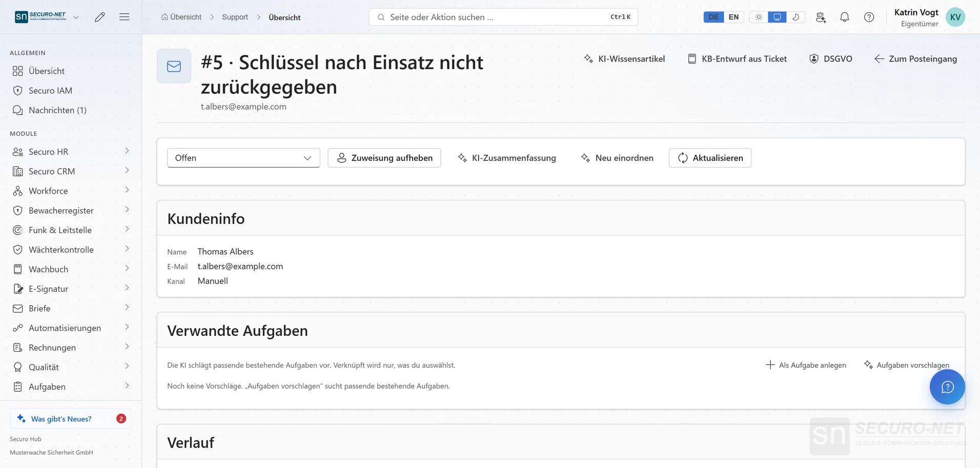Image resolution: width=980 pixels, height=468 pixels.
Task: Open the floating help chat bubble
Action: click(x=947, y=387)
